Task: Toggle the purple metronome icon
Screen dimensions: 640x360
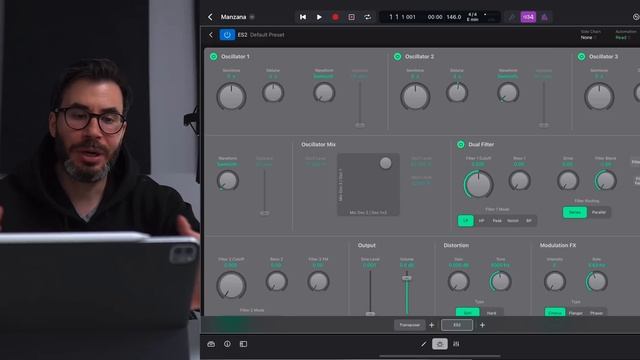Action: (544, 17)
